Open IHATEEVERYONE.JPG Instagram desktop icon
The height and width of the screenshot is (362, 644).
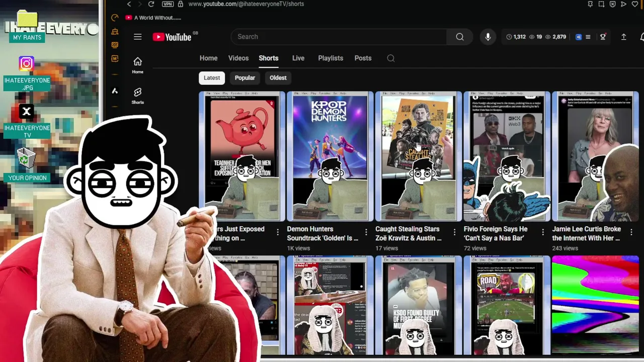coord(27,73)
